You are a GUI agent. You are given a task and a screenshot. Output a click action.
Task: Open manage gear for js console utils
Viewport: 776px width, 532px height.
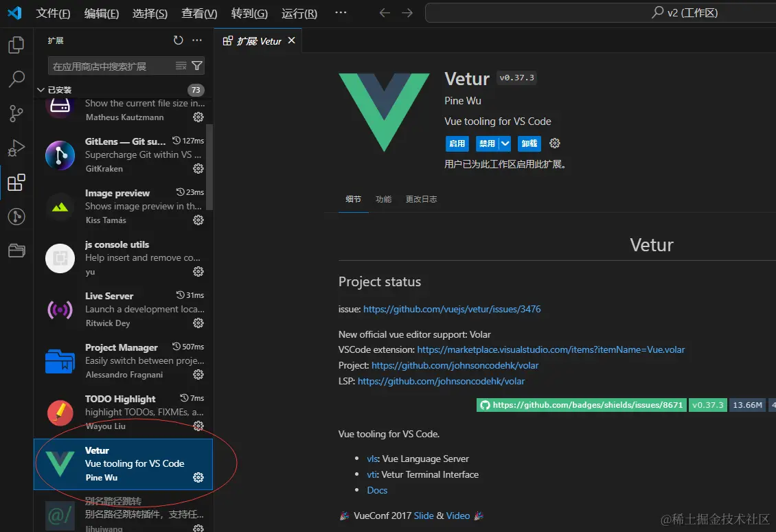(198, 271)
